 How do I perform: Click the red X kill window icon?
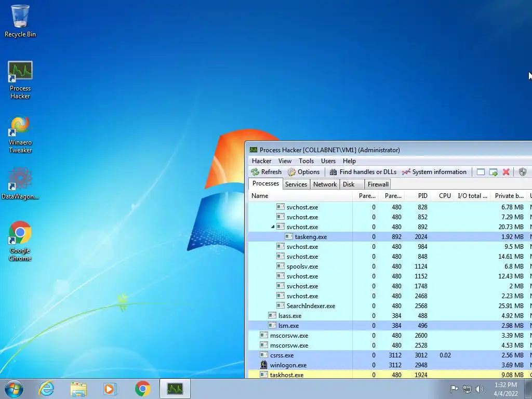506,172
